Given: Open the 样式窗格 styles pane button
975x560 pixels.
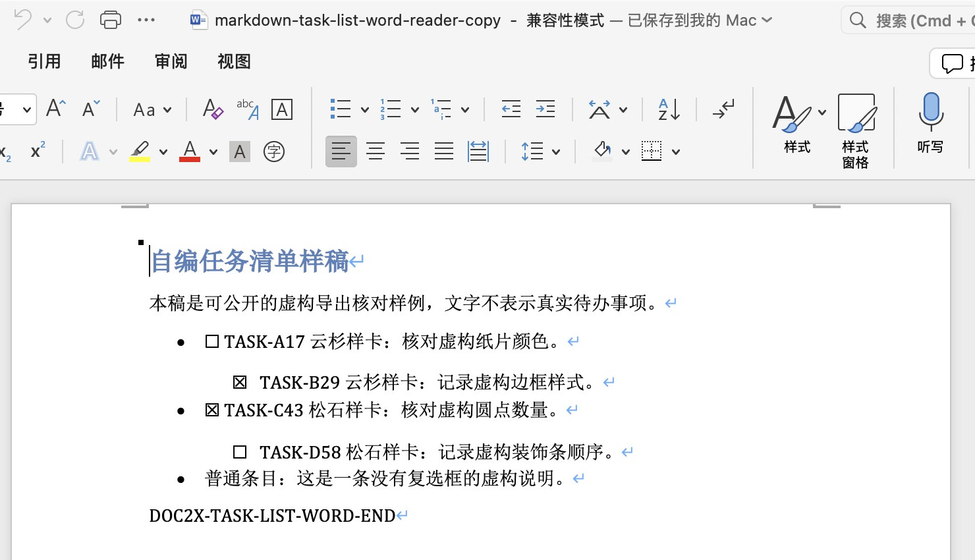Looking at the screenshot, I should [x=855, y=130].
